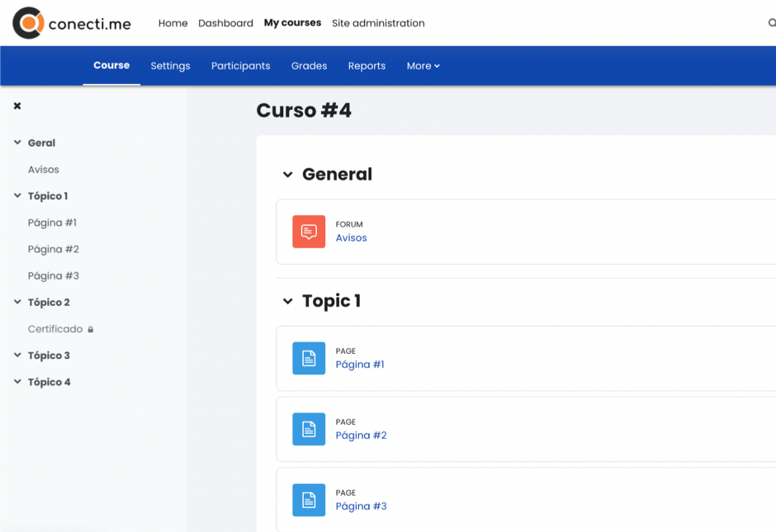Open the Avisos forum link

tap(351, 238)
